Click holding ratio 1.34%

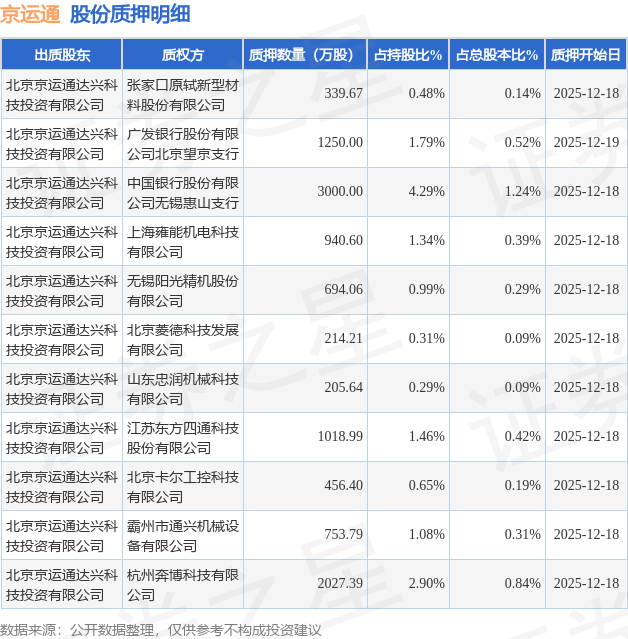coord(426,240)
